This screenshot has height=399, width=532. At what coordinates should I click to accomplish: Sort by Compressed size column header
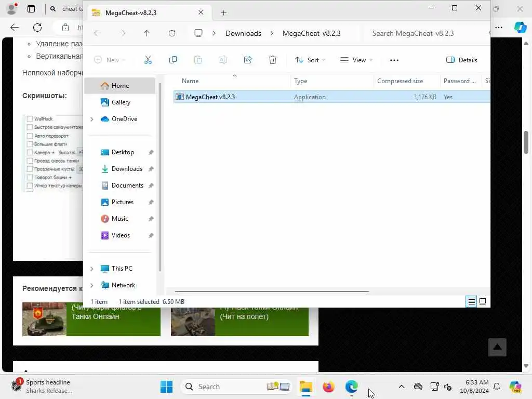pos(406,81)
